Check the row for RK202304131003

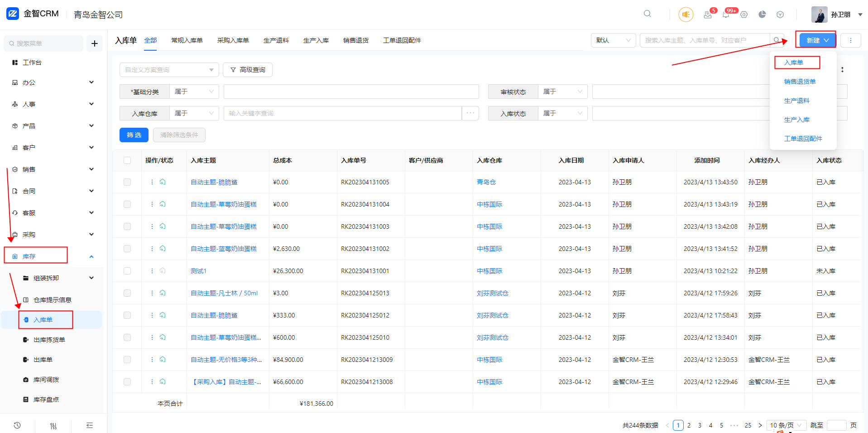(x=127, y=226)
